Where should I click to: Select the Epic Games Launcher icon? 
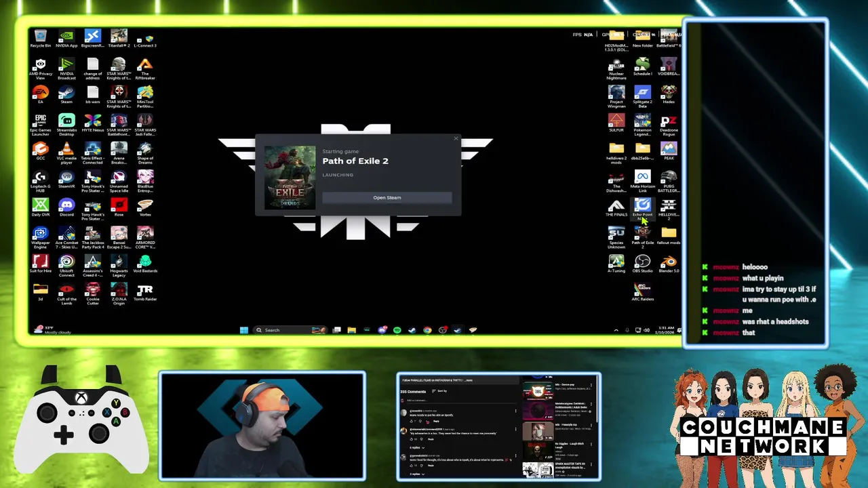click(41, 125)
